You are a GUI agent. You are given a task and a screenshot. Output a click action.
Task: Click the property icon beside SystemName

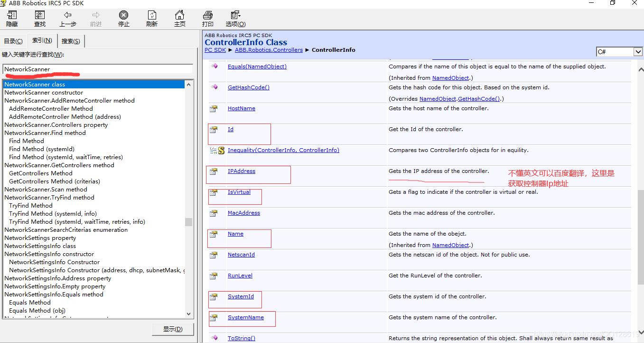214,318
